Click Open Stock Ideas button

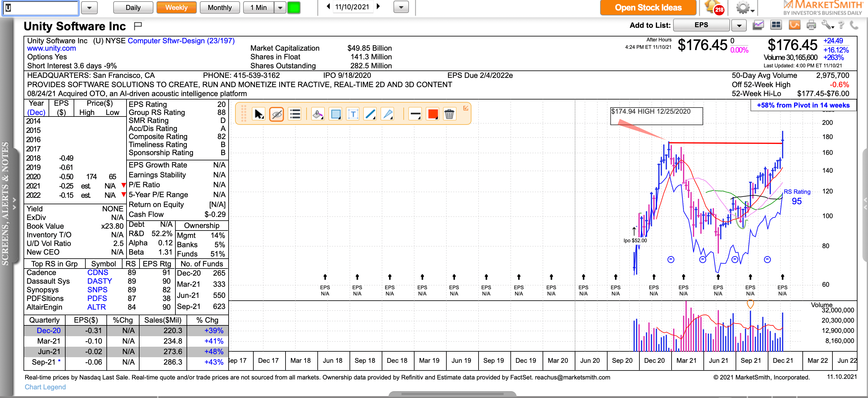(648, 7)
